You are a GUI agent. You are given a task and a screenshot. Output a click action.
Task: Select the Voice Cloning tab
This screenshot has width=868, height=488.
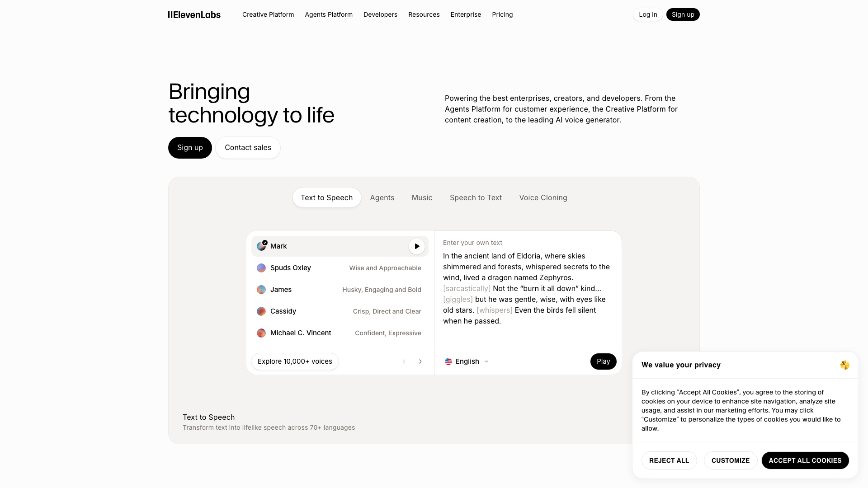pyautogui.click(x=543, y=197)
